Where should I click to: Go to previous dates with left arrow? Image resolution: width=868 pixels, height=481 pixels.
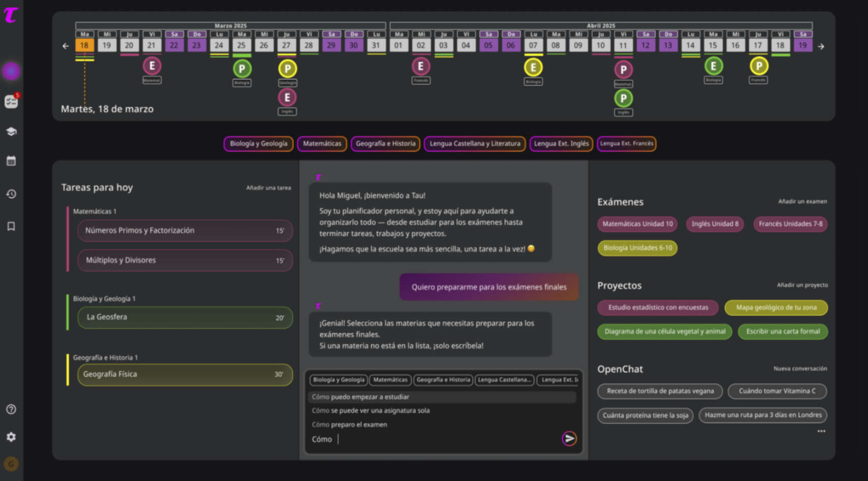66,46
